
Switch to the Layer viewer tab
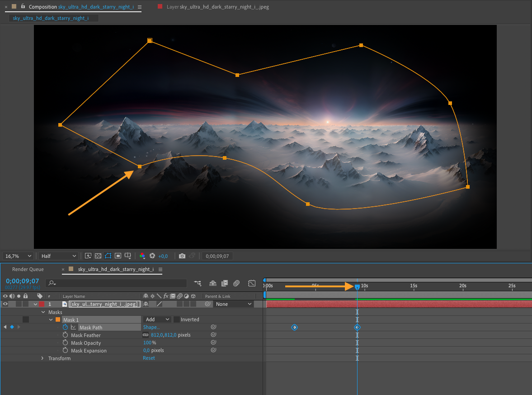tap(217, 7)
